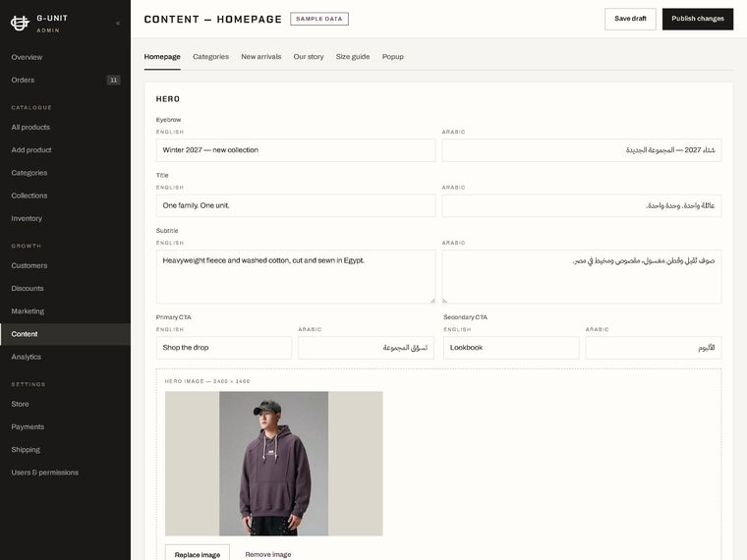Focus the Secondary CTA English field
The height and width of the screenshot is (560, 747).
[x=511, y=348]
